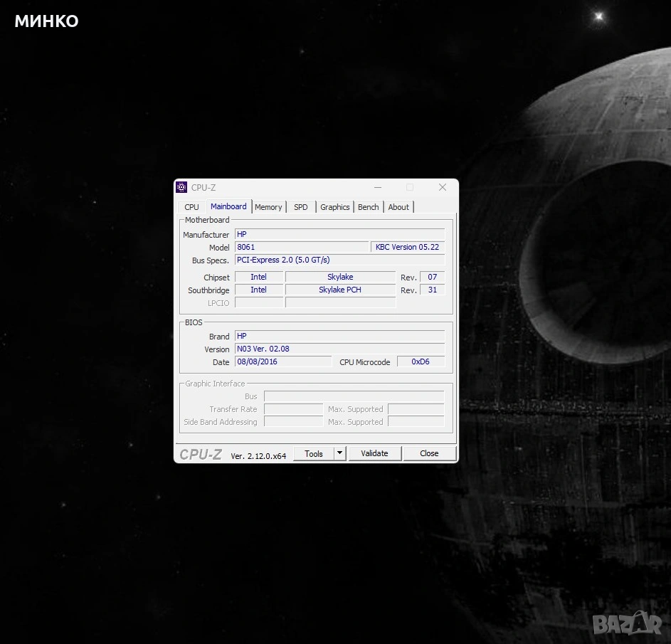Click the Bazar logo watermark
The image size is (671, 644).
627,624
